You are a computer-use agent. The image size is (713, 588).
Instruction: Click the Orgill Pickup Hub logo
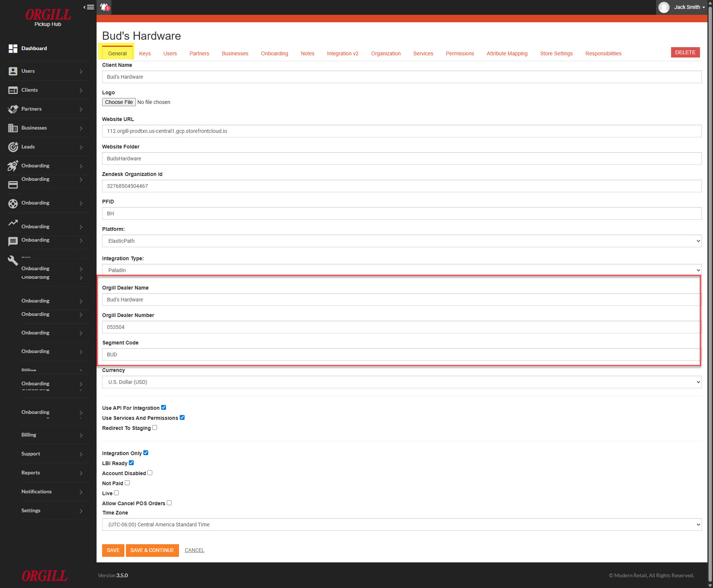[48, 17]
